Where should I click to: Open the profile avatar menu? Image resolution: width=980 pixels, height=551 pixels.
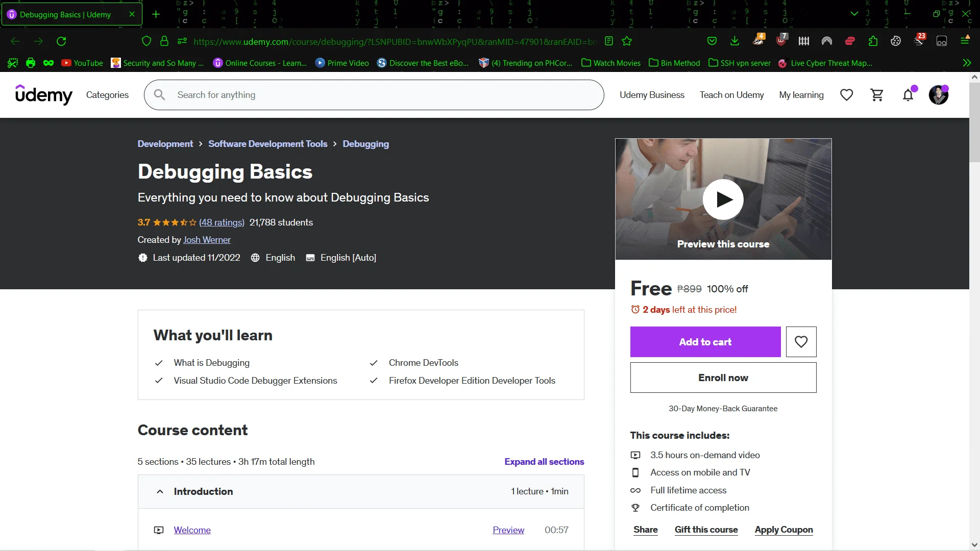pos(939,95)
